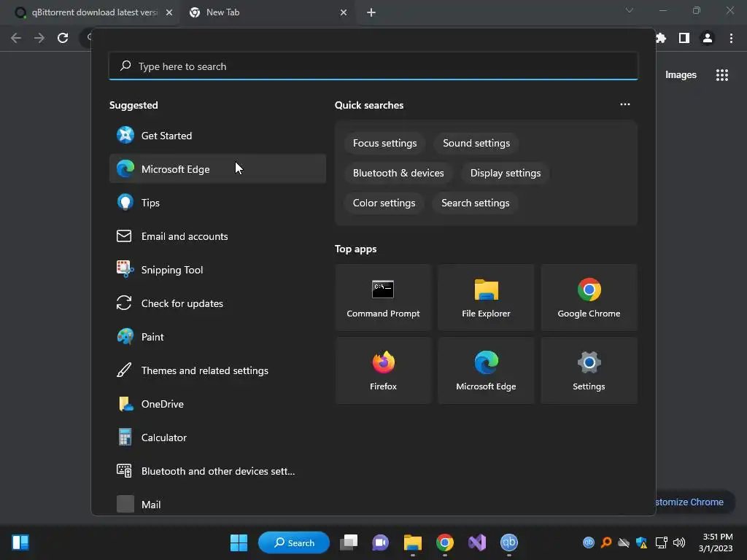Click the taskbar Search button
The image size is (747, 560).
coord(294,542)
